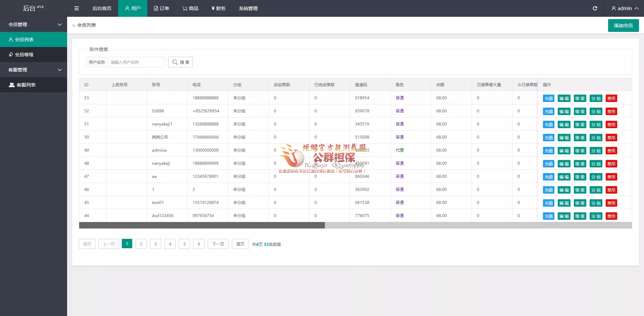Toggle the sidebar collapse hamburger icon
The width and height of the screenshot is (644, 316).
[77, 8]
